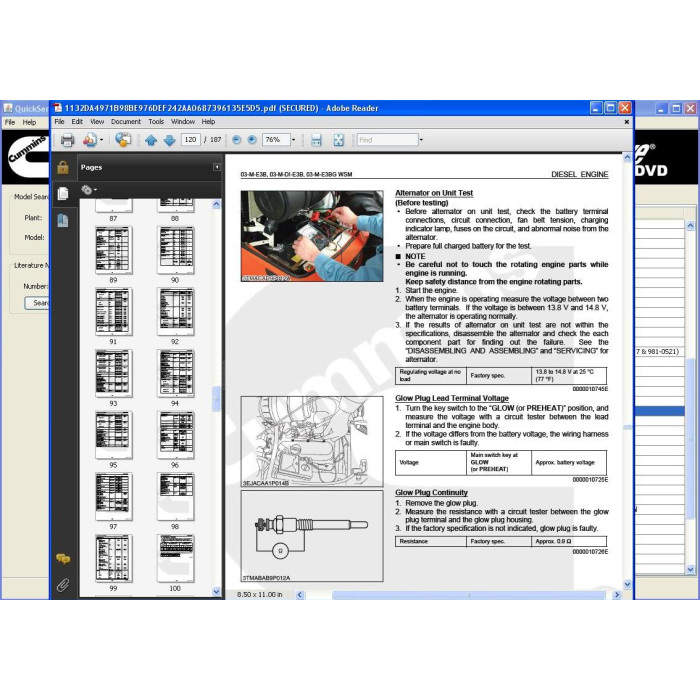Click the glow plug circuit diagram
Screen dimensions: 700x700
pos(312,536)
